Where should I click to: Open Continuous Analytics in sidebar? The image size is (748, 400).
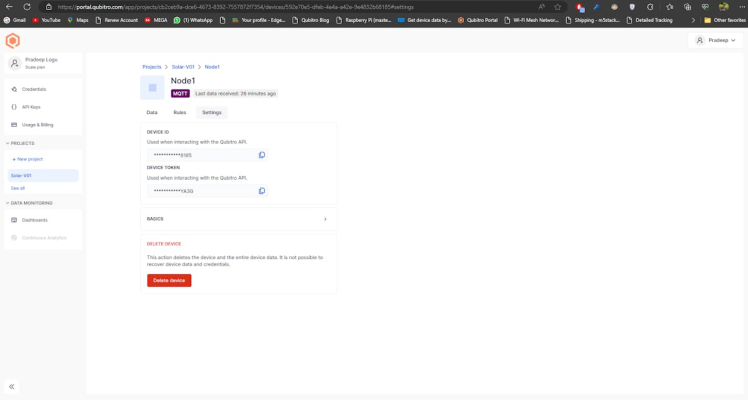[44, 238]
